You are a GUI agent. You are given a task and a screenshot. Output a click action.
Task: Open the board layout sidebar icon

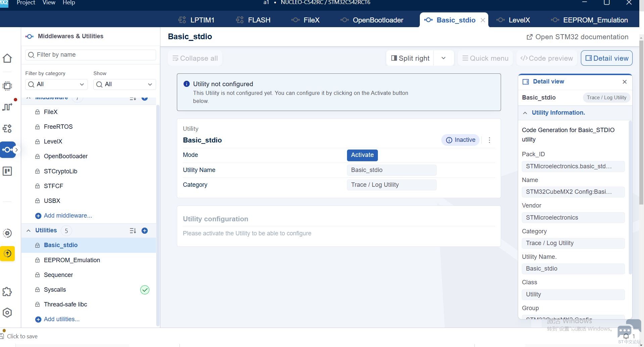tap(7, 171)
